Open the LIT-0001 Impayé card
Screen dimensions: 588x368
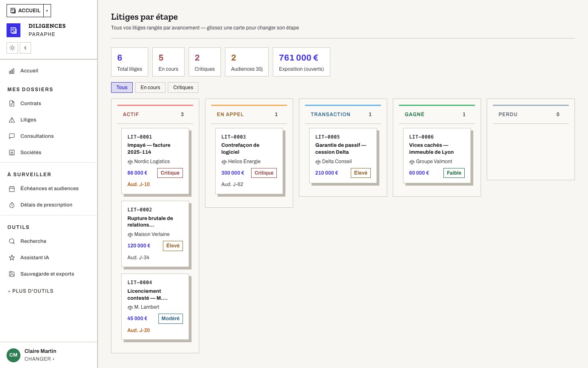point(155,161)
